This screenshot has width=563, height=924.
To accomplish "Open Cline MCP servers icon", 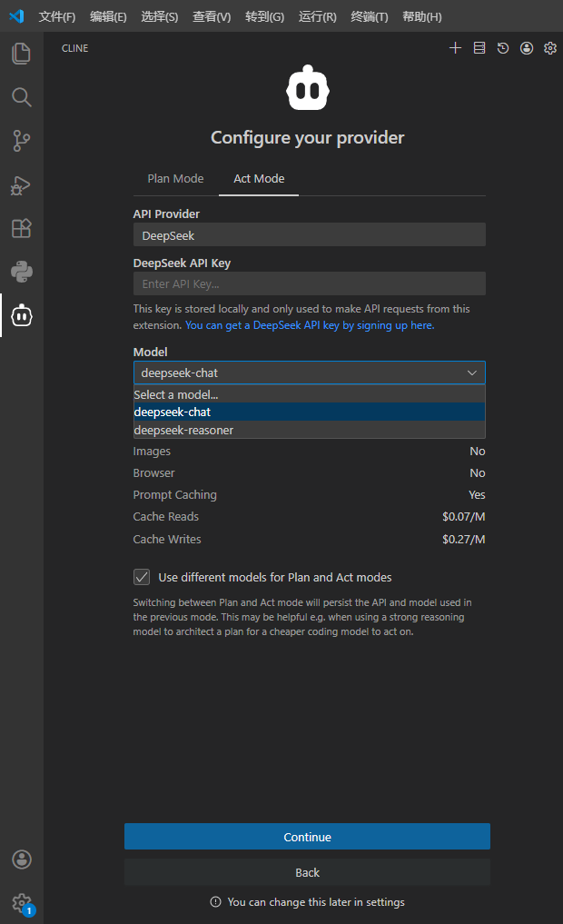I will [479, 48].
